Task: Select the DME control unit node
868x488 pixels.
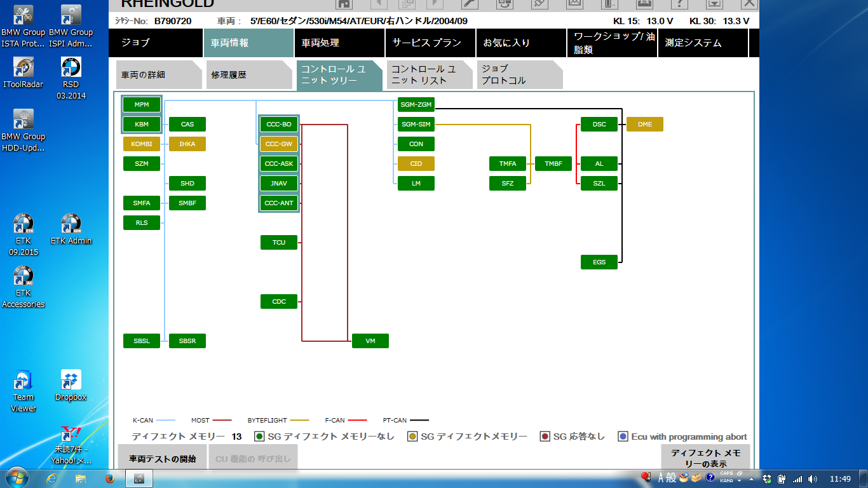Action: click(x=645, y=125)
